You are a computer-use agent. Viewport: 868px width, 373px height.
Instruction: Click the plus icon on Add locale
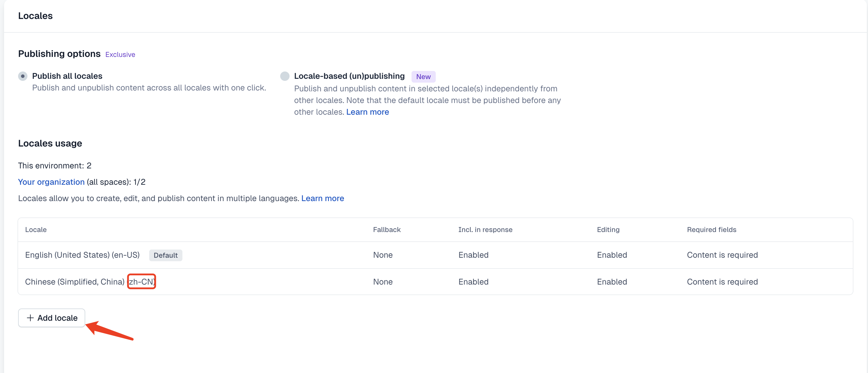pos(30,318)
